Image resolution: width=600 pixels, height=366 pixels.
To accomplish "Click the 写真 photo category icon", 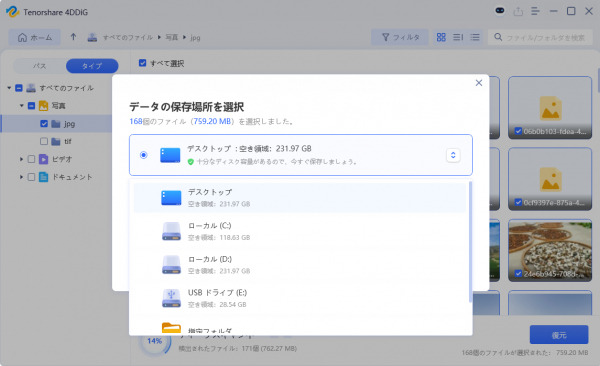I will (44, 106).
